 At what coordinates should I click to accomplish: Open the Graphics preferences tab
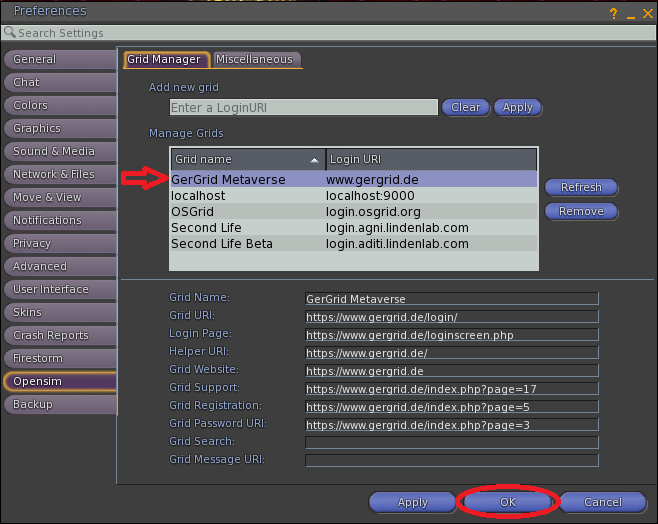coord(60,128)
